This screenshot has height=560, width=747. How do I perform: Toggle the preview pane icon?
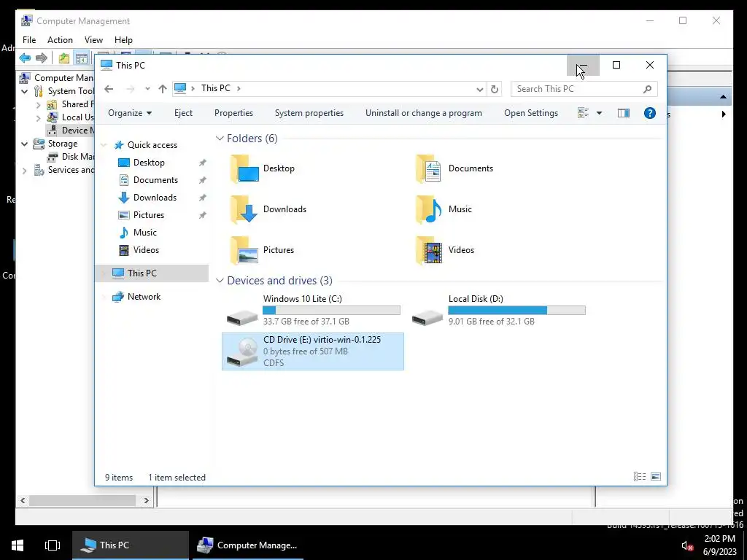tap(623, 113)
